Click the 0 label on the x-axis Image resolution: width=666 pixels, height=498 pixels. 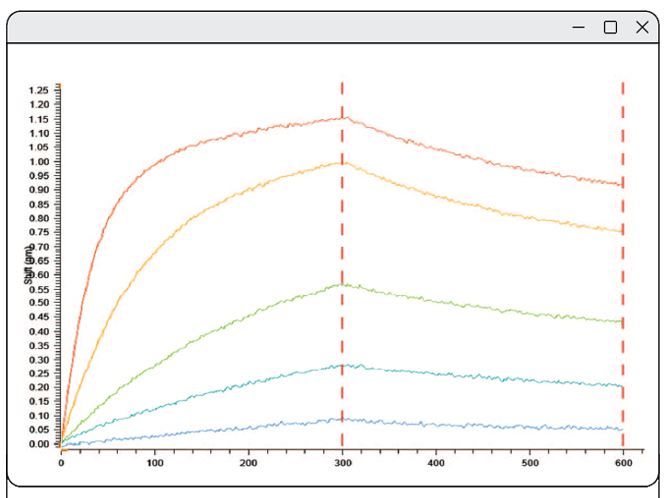click(61, 463)
